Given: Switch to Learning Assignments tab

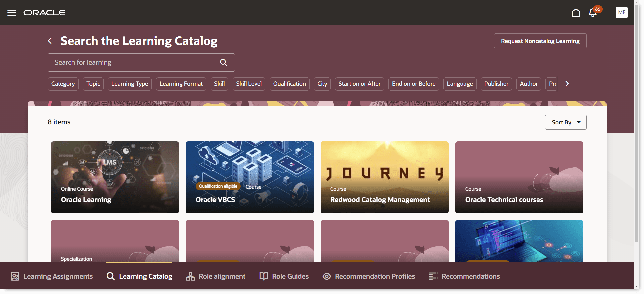Looking at the screenshot, I should pos(52,276).
